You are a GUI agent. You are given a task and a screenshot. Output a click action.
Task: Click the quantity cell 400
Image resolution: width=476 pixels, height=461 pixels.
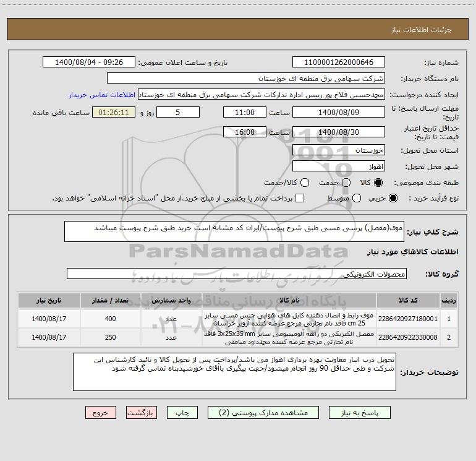point(110,319)
